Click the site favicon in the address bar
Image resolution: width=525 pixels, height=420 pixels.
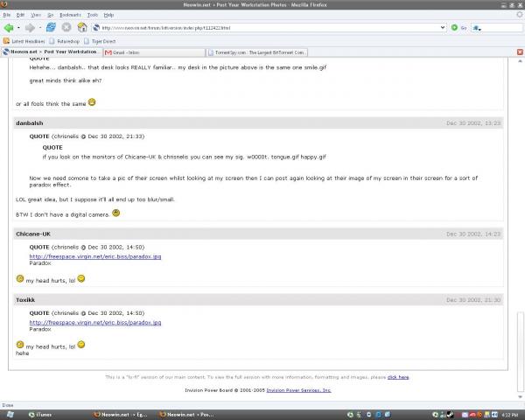pos(96,28)
